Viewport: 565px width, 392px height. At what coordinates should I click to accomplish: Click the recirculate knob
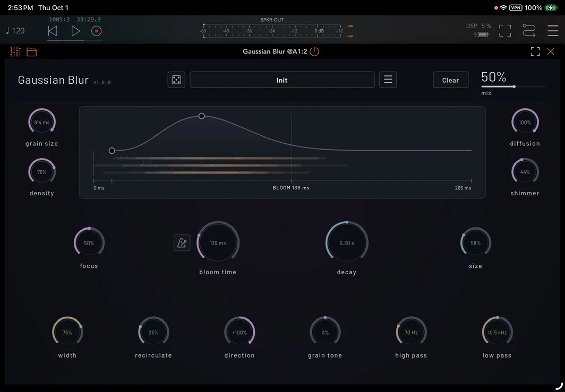[153, 332]
